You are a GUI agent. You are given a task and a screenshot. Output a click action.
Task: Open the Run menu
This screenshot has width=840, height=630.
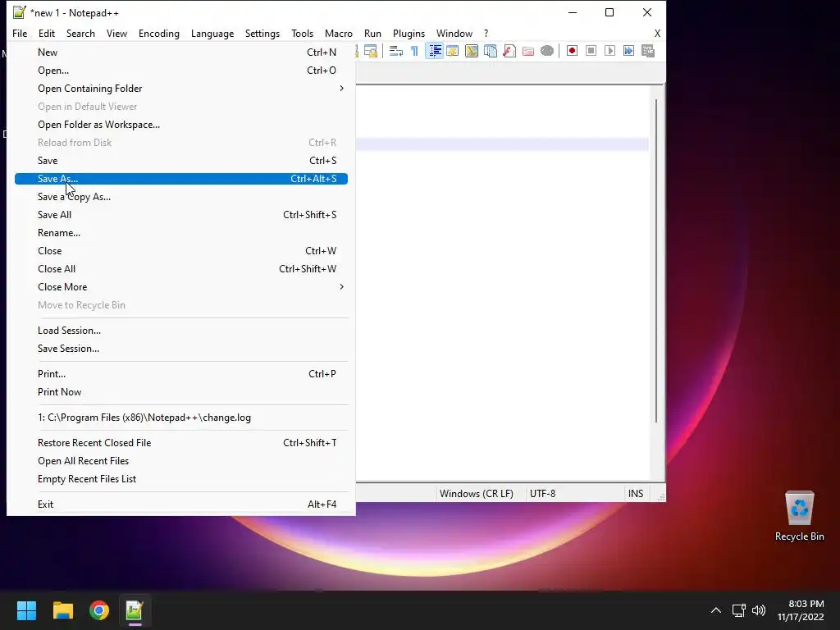pos(372,33)
